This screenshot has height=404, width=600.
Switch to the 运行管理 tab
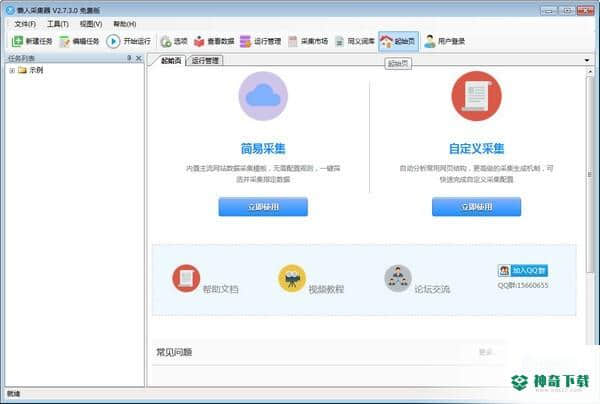click(x=205, y=60)
